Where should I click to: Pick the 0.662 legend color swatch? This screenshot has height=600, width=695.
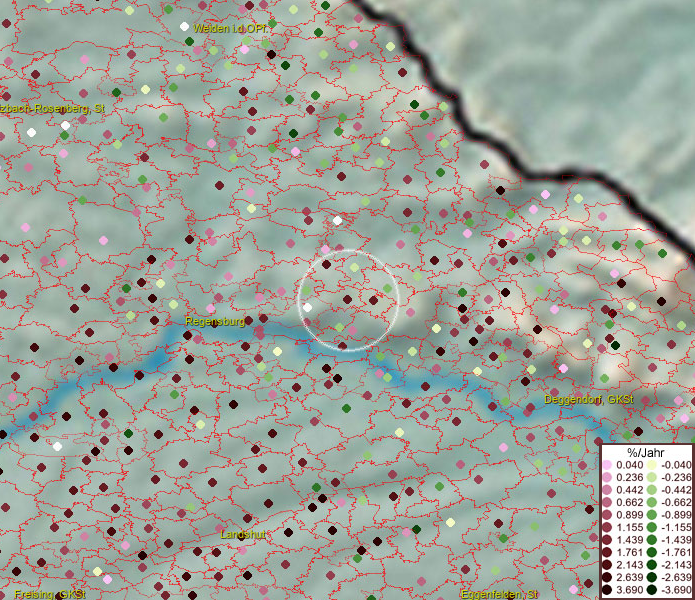[607, 503]
